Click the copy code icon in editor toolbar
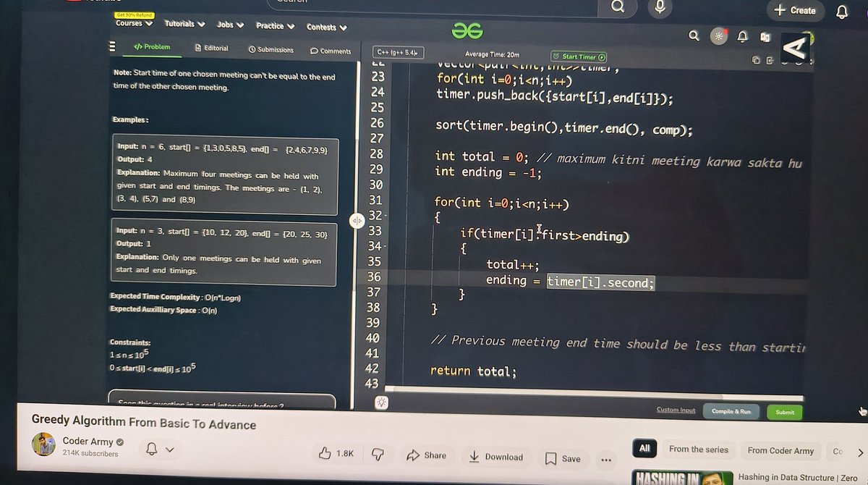Viewport: 868px width, 485px height. point(756,60)
